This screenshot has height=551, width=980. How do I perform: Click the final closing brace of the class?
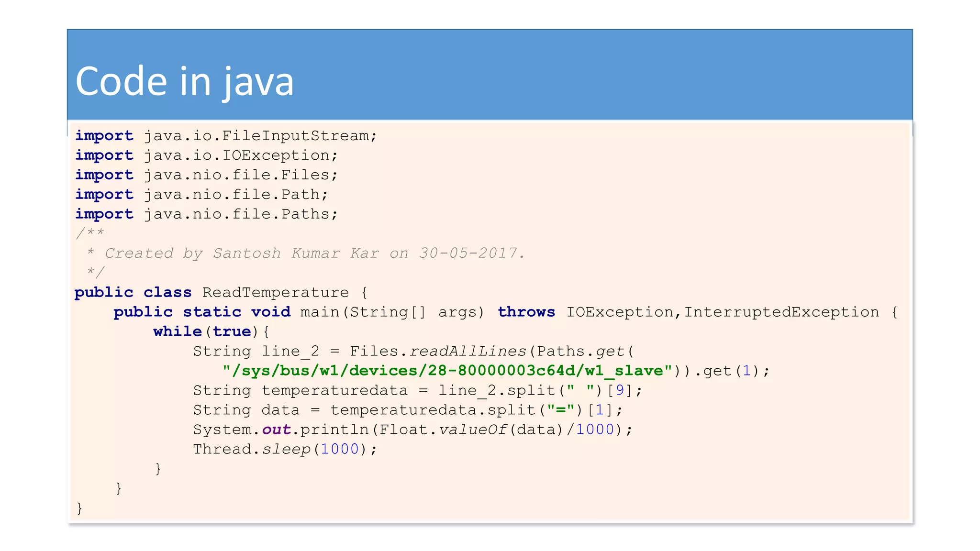click(79, 508)
